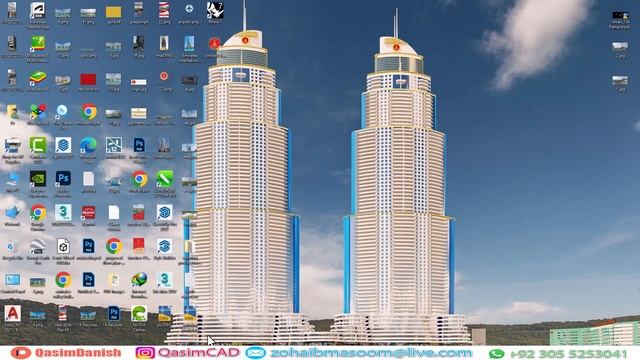
Task: Launch NVIDIA GeForce Experience shortcut
Action: [x=38, y=180]
